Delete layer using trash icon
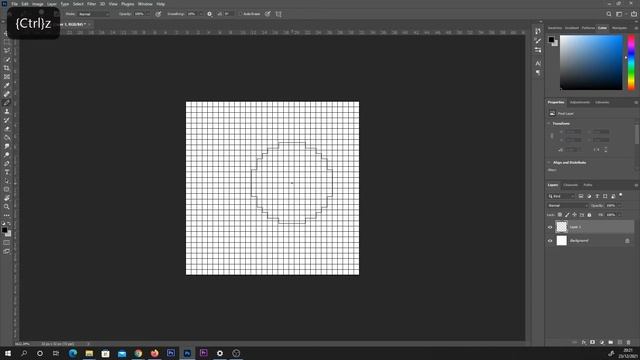 coord(629,342)
